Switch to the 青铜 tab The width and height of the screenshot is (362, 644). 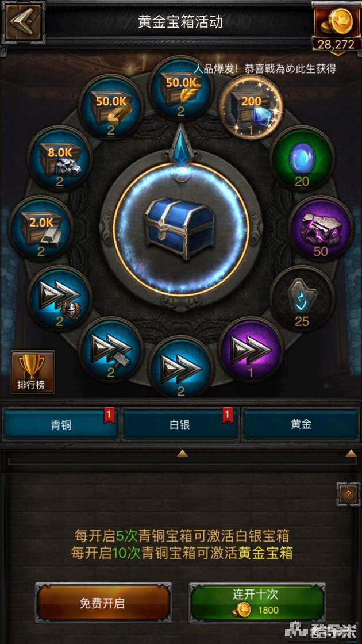(61, 424)
